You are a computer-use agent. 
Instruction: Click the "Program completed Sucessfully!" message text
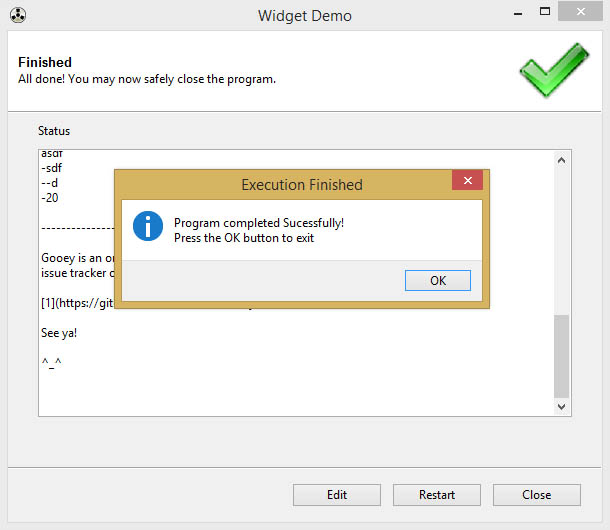point(259,223)
